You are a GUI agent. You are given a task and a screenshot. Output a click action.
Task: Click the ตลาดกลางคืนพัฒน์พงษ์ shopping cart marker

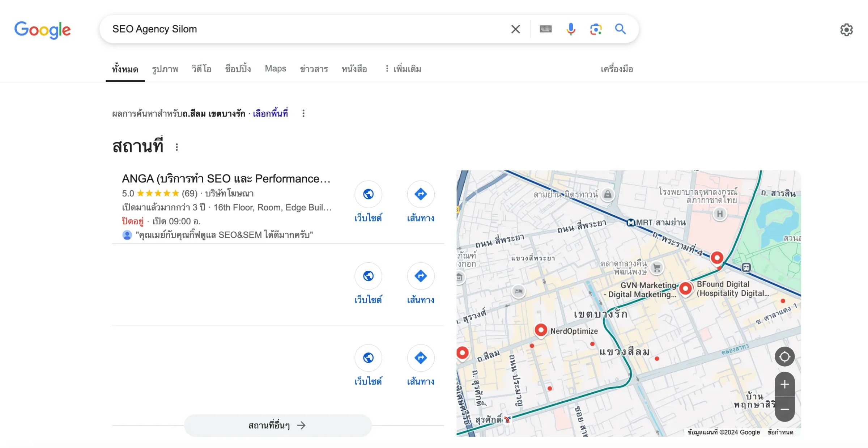657,268
